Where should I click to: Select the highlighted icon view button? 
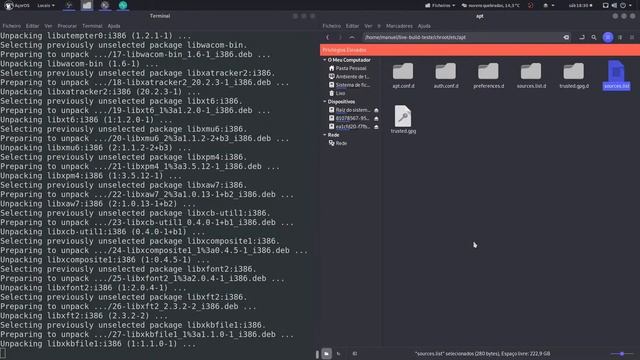[608, 37]
